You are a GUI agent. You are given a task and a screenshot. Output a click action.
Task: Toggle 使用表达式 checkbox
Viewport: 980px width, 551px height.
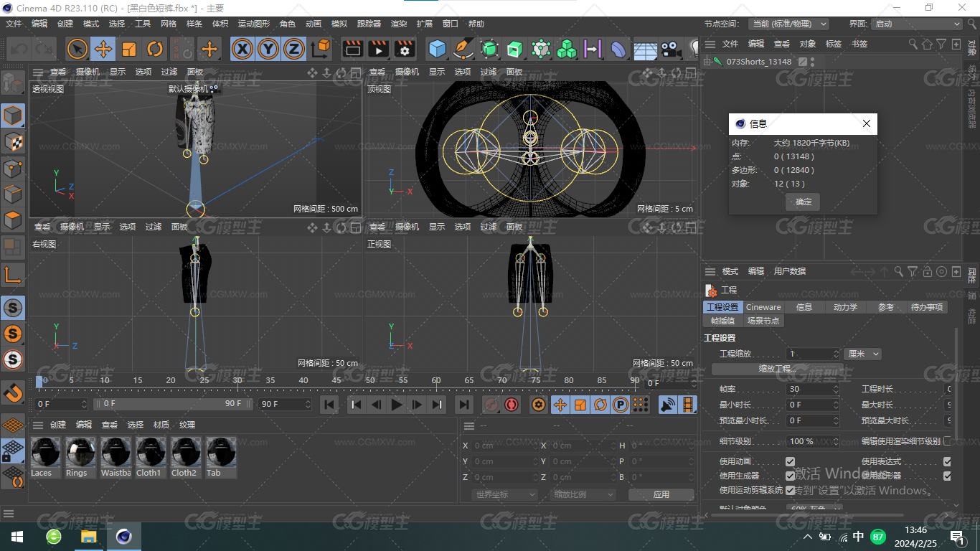tap(947, 461)
